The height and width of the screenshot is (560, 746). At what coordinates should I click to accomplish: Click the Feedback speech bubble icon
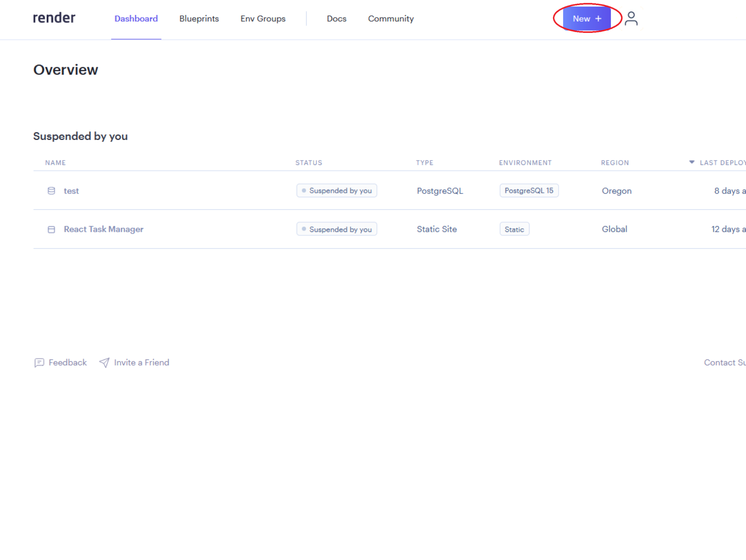39,363
